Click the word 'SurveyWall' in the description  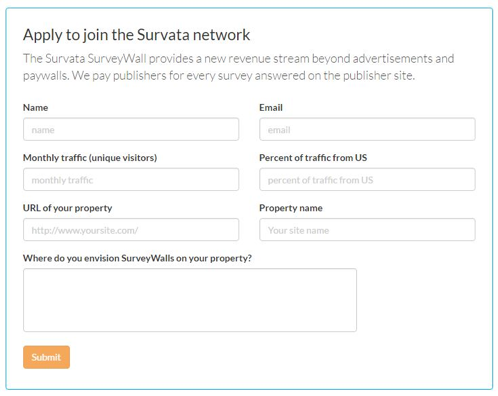point(117,59)
